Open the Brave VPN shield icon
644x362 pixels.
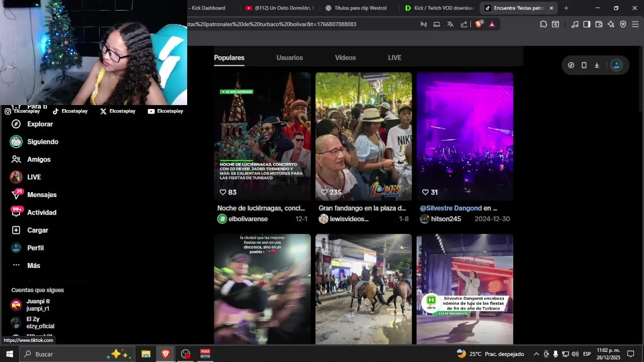click(x=623, y=24)
